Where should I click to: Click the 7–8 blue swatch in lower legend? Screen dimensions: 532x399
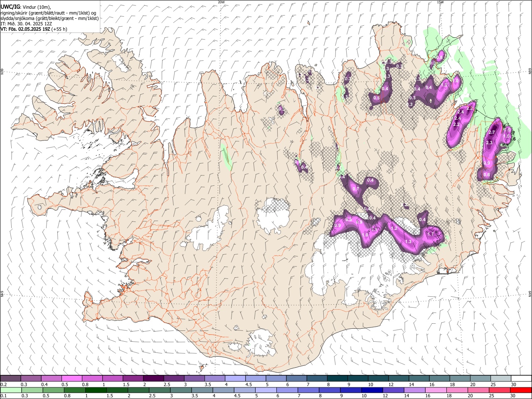[308, 390]
